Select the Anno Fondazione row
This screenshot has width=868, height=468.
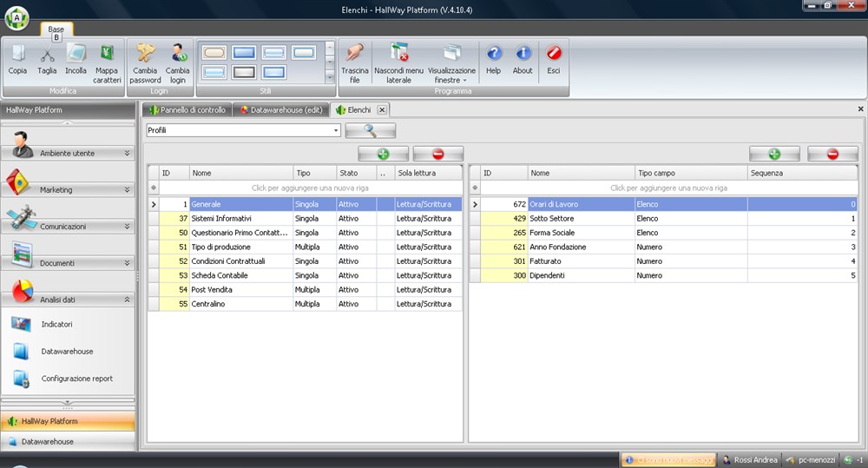663,247
